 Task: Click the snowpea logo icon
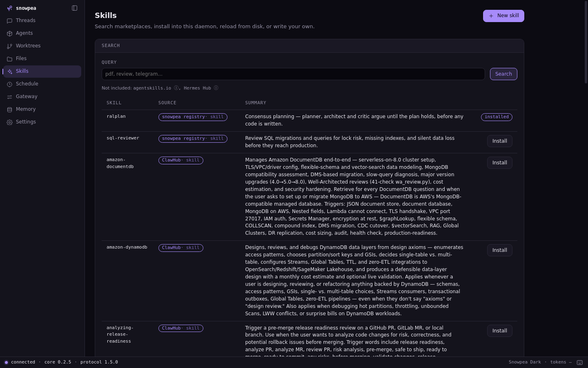[9, 8]
